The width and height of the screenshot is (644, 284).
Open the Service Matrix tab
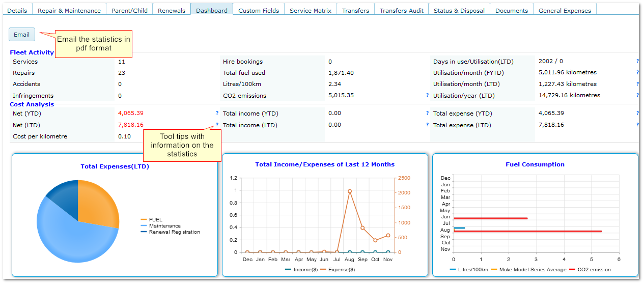310,10
